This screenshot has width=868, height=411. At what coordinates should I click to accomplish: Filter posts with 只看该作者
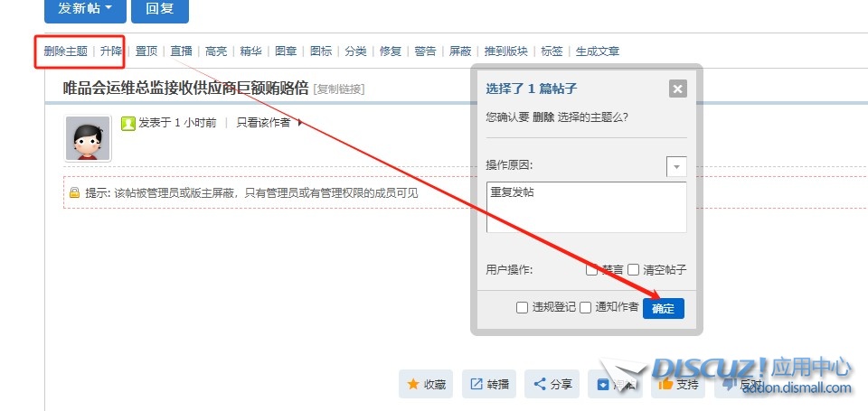click(x=263, y=123)
